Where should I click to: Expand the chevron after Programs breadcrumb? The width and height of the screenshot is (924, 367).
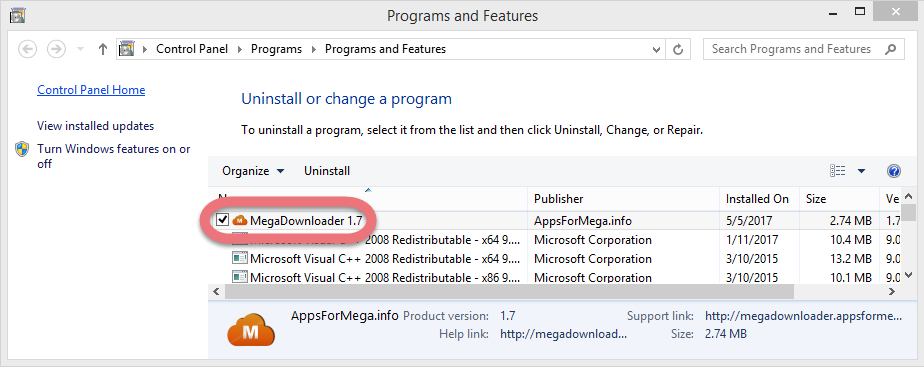point(314,49)
